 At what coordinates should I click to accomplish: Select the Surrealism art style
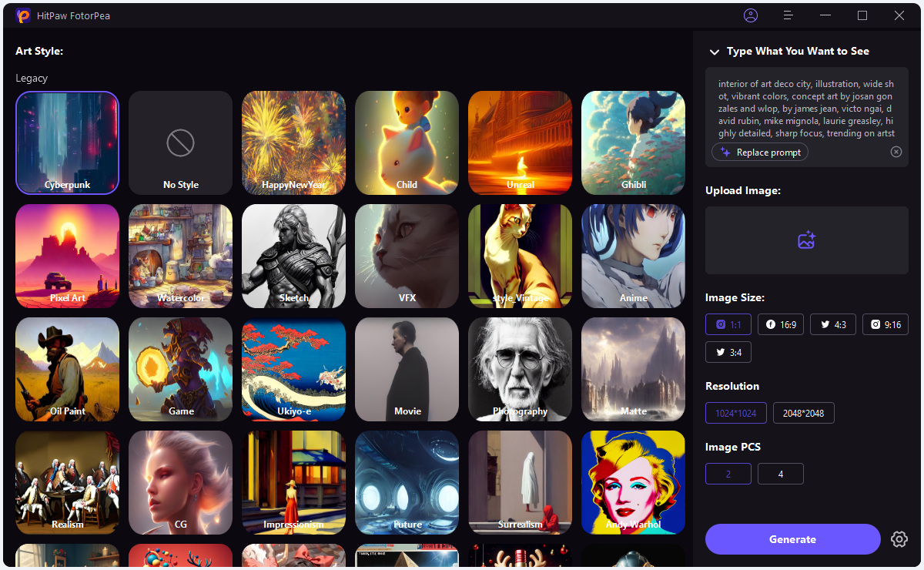[x=521, y=482]
